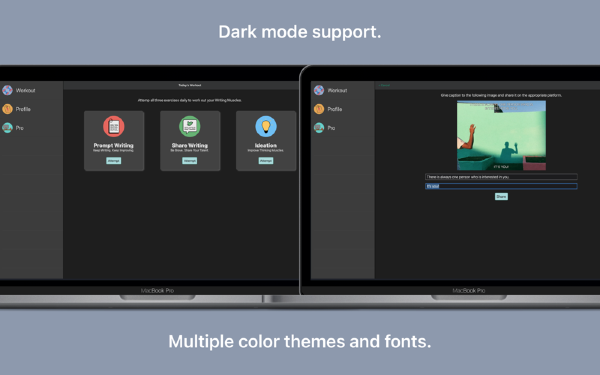This screenshot has height=375, width=600.
Task: Click the Share button below caption fields
Action: (x=501, y=196)
